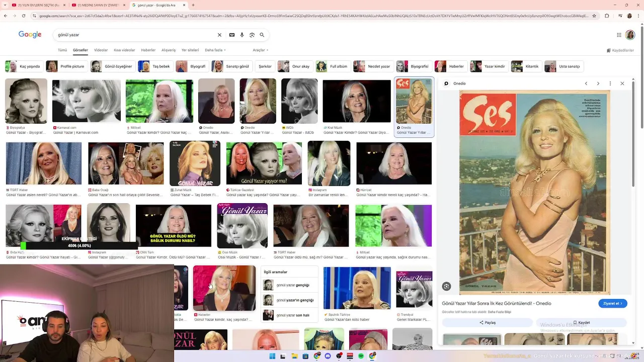Filter by the Necdet yazar chip

tap(373, 66)
